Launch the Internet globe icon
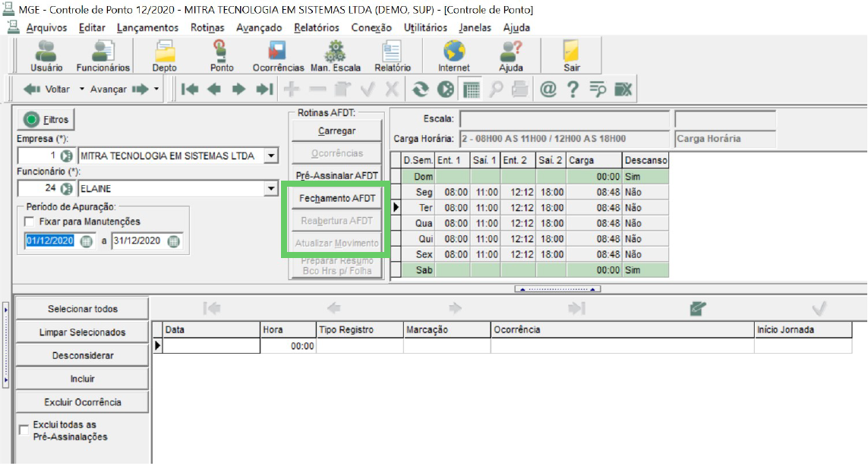Image resolution: width=868 pixels, height=466 pixels. [x=454, y=56]
